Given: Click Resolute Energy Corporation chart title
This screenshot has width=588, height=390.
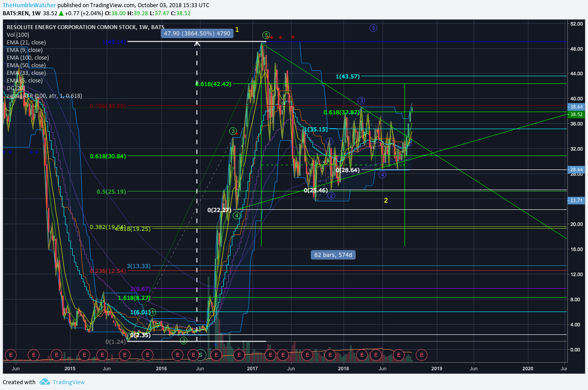Looking at the screenshot, I should point(85,27).
